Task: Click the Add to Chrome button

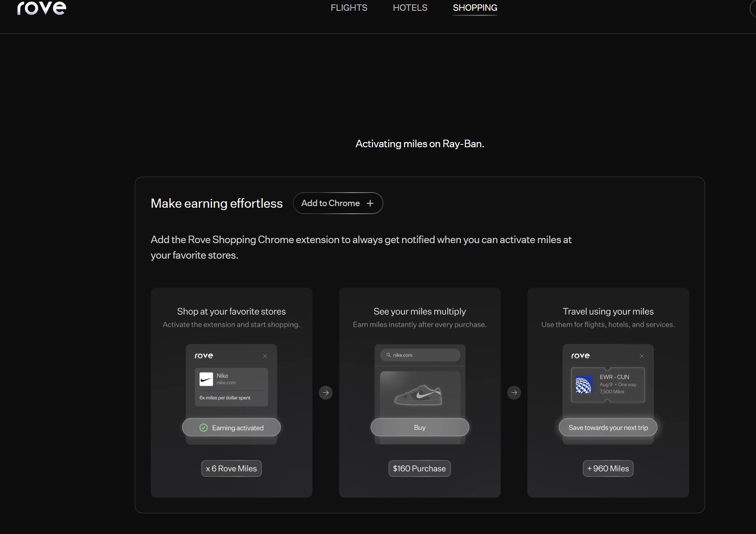Action: [338, 203]
